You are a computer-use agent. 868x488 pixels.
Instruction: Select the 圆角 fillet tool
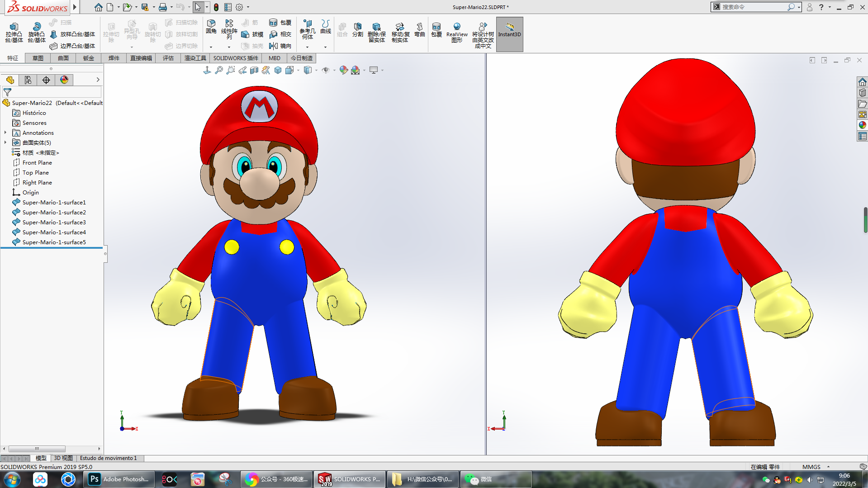click(211, 27)
